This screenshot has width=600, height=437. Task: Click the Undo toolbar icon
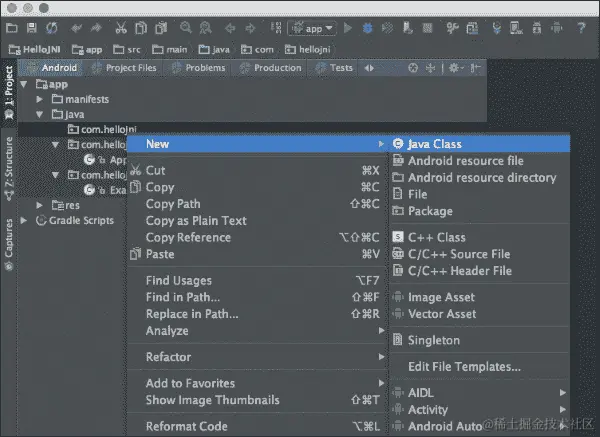point(77,28)
